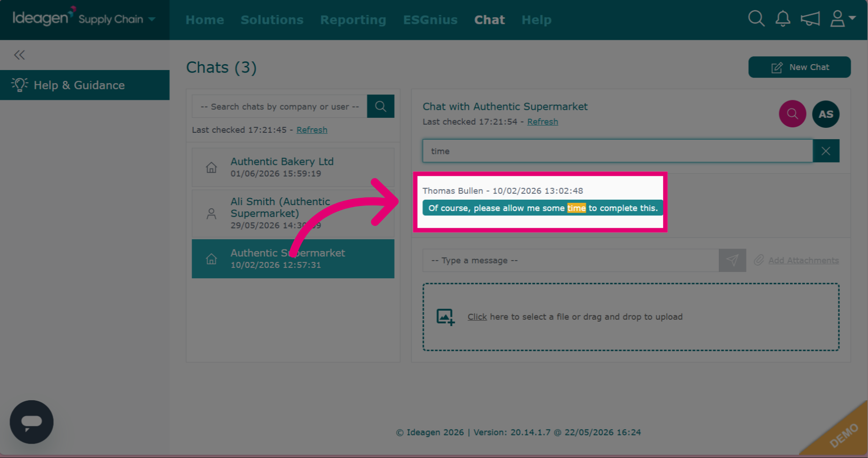Go to Home menu
This screenshot has width=868, height=458.
click(x=205, y=20)
